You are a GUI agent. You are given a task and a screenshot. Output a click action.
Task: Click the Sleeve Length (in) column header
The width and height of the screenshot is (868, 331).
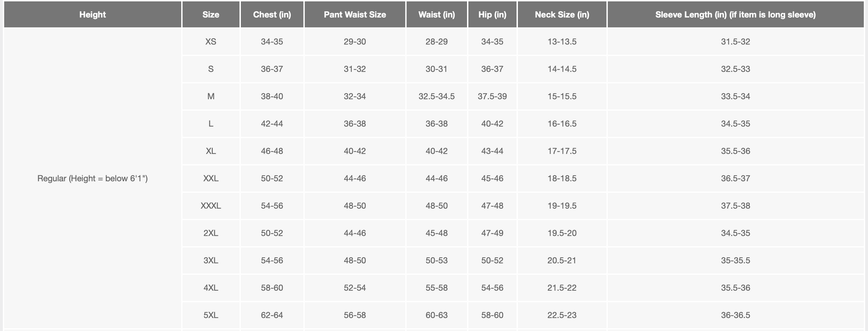735,15
